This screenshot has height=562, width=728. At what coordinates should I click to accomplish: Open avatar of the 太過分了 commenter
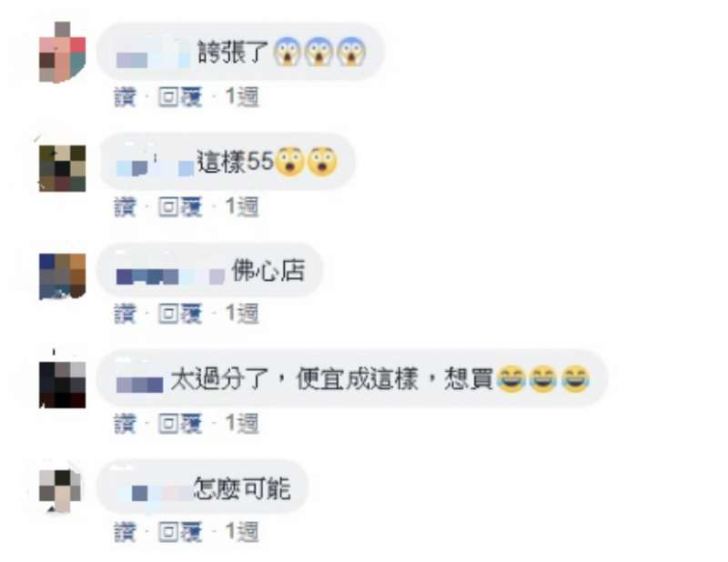[x=62, y=386]
